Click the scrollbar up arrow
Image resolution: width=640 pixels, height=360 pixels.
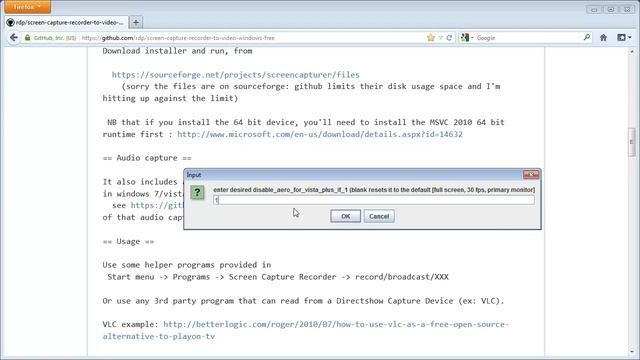pos(632,52)
